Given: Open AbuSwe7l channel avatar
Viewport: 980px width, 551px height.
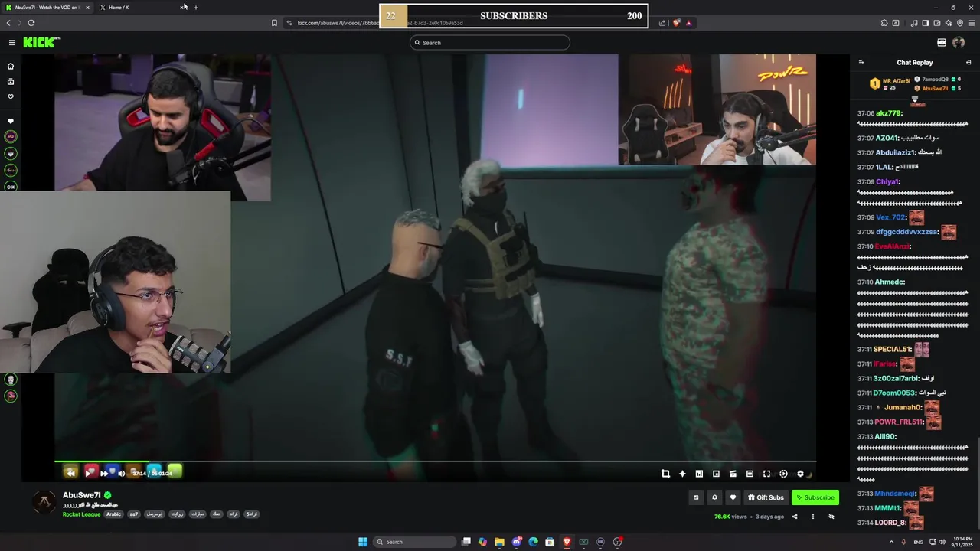Looking at the screenshot, I should point(44,502).
